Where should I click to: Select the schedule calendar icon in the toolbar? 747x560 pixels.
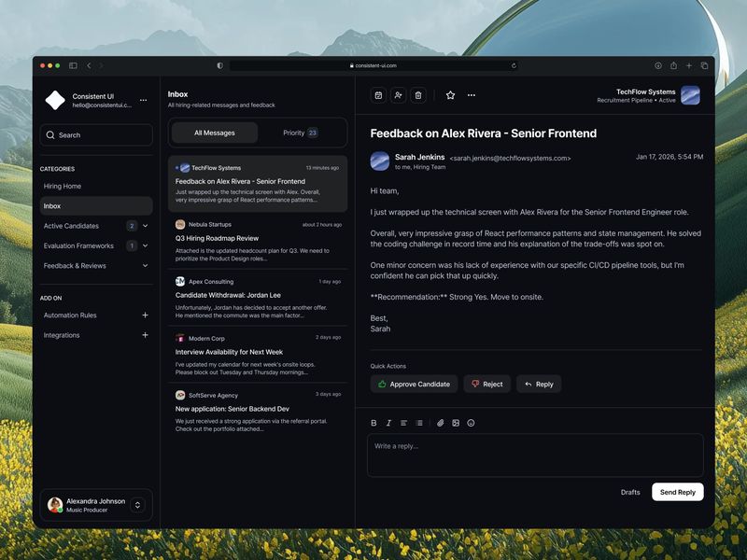[x=378, y=96]
